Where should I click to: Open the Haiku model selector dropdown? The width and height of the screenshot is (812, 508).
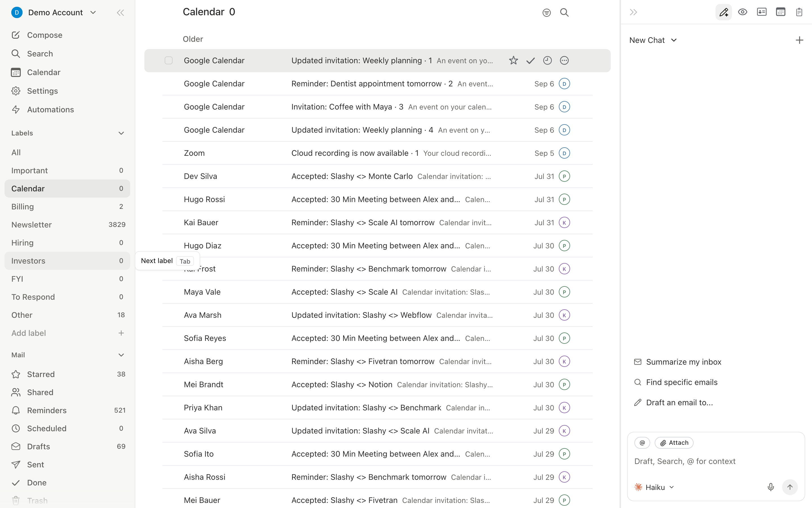click(654, 487)
